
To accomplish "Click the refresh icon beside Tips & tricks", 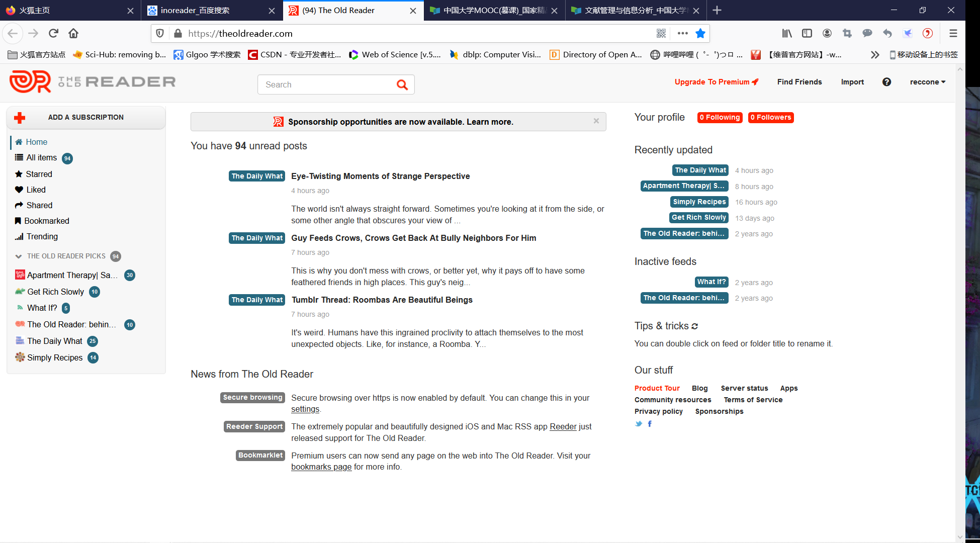I will click(695, 326).
